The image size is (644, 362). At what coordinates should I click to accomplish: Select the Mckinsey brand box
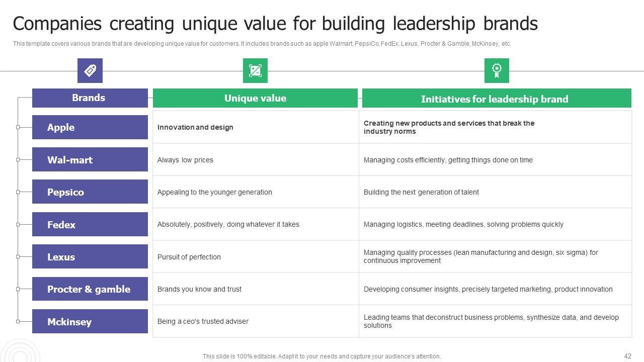[90, 321]
